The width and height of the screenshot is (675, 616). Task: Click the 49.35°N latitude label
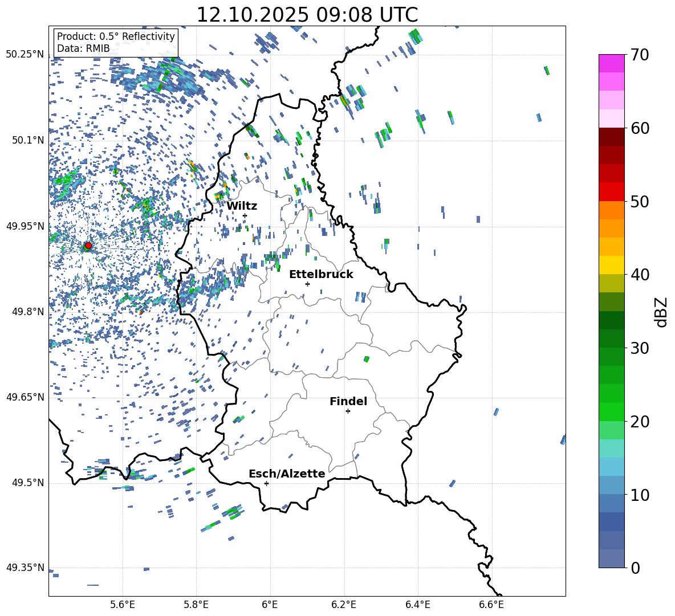tap(25, 568)
